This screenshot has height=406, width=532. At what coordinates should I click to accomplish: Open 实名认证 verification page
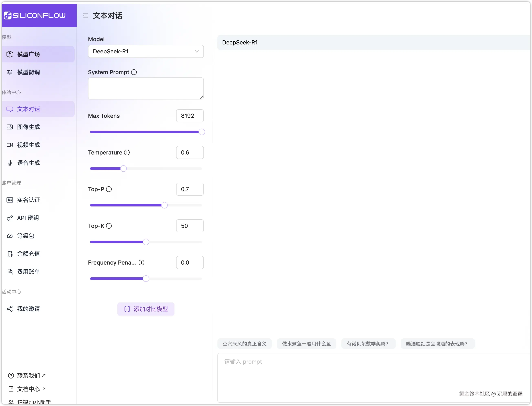pos(28,200)
